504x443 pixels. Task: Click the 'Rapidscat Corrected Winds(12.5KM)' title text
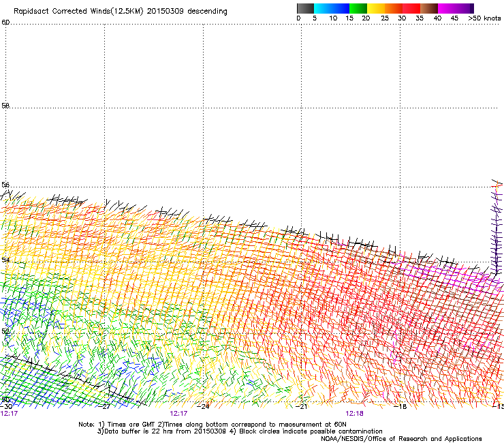pyautogui.click(x=78, y=12)
